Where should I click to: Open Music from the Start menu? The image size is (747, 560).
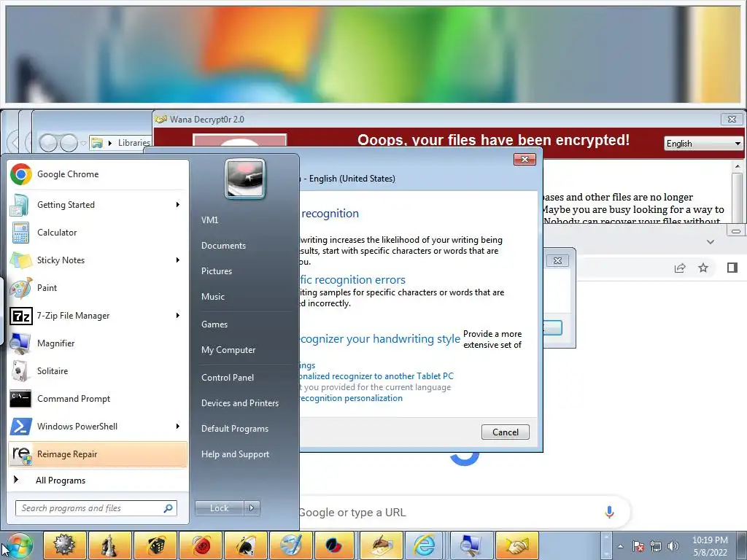213,297
